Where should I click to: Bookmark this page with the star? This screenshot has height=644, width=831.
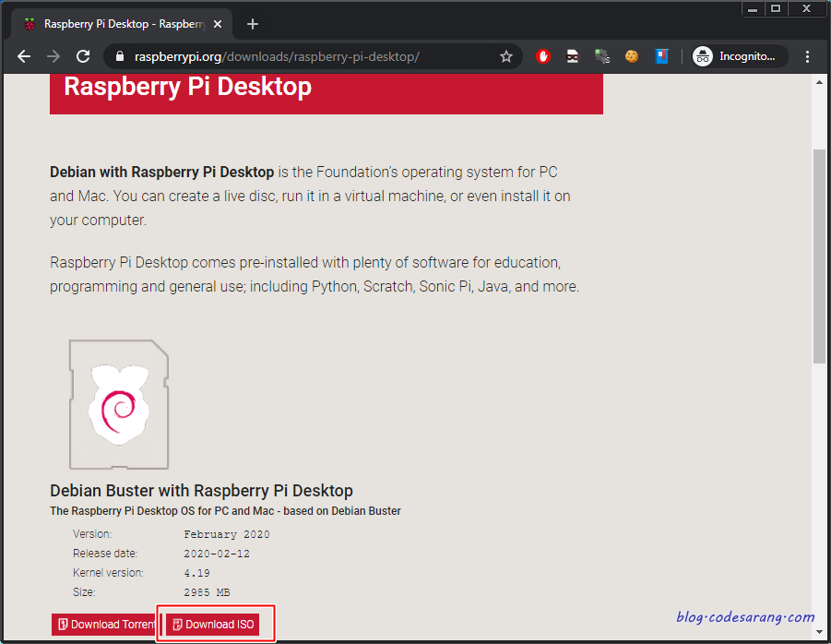(506, 56)
